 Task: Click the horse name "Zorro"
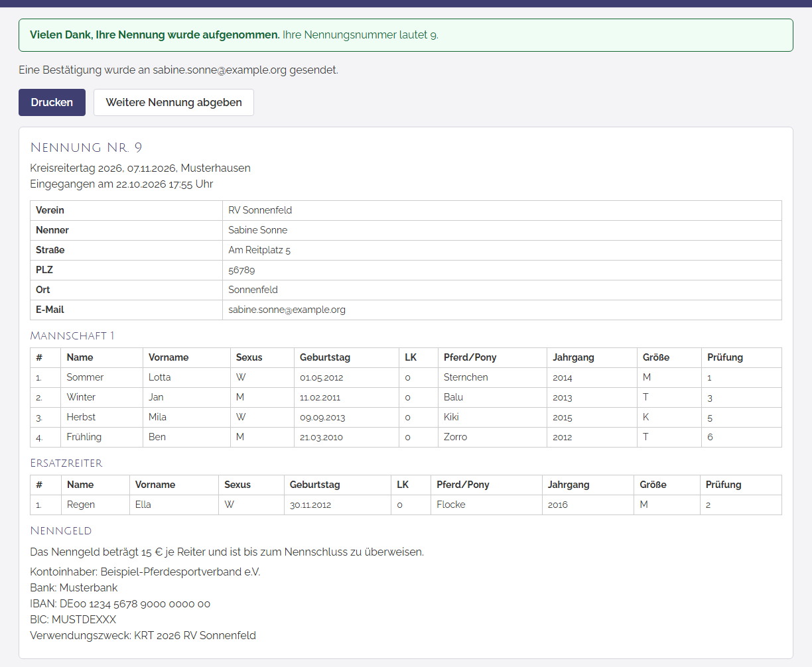click(455, 437)
